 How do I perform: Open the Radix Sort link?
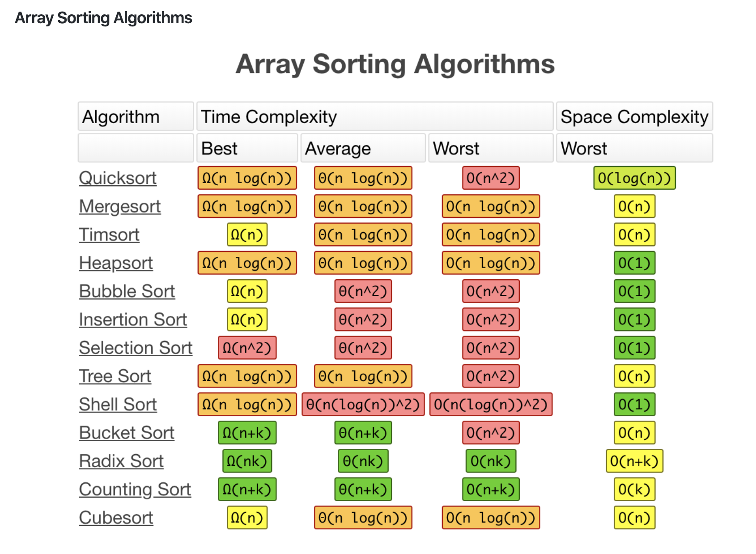pos(121,461)
